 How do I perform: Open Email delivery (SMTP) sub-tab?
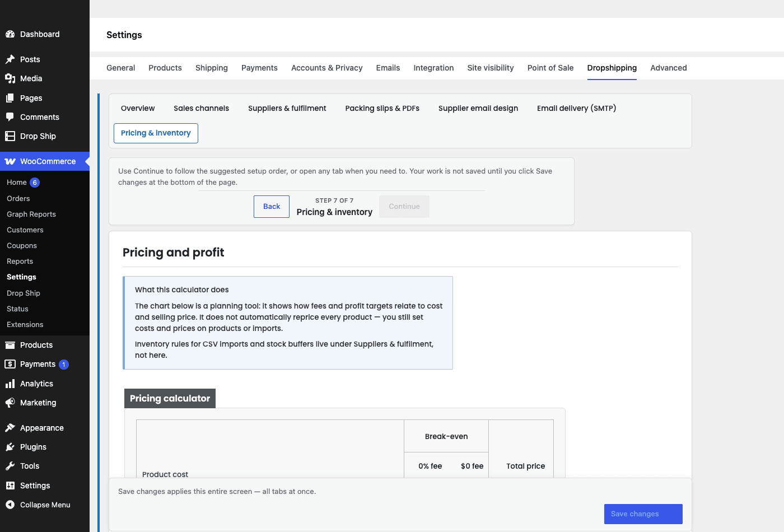(577, 109)
